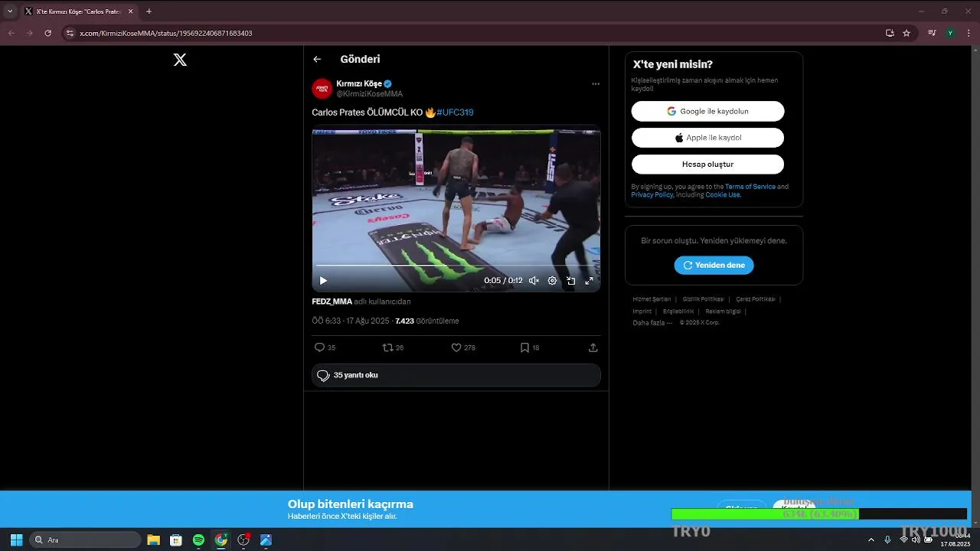Click Hesap oluştur button
Viewport: 980px width, 551px height.
(707, 165)
